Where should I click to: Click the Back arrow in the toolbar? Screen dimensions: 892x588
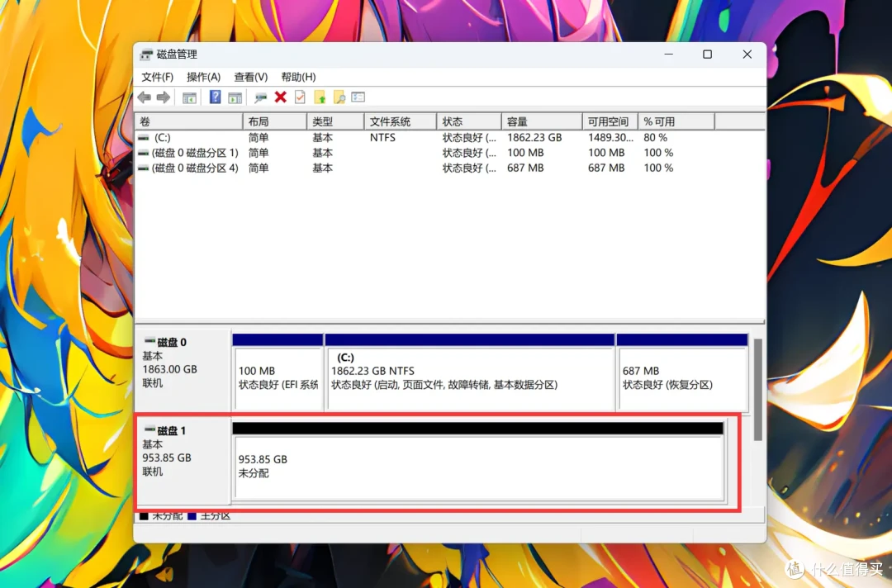click(x=145, y=97)
